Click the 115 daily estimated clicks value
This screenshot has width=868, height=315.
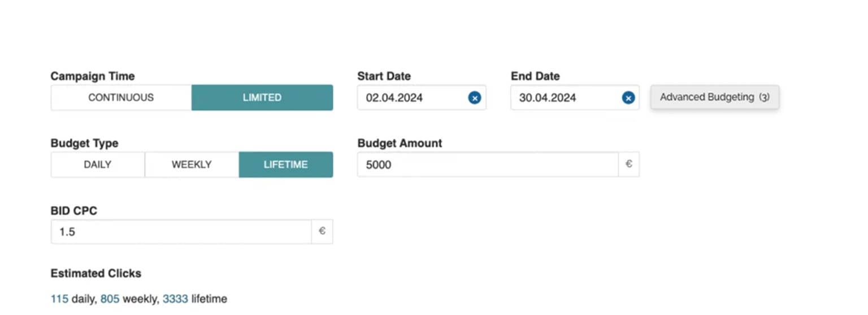point(59,299)
